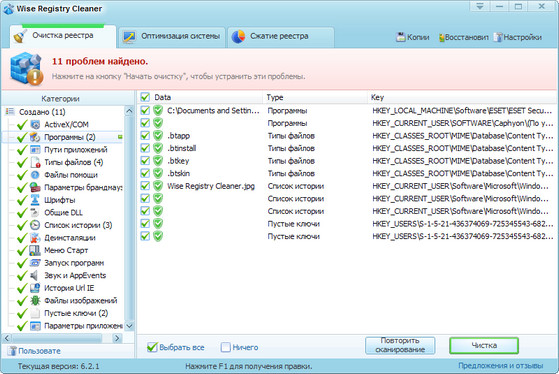
Task: Click the Меню Старт category icon
Action: tap(35, 250)
